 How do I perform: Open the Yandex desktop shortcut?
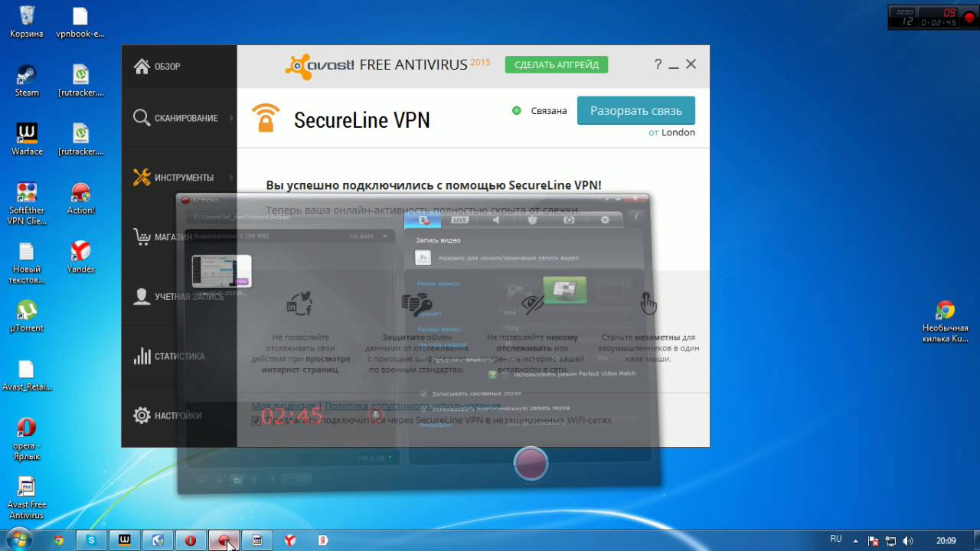pos(80,256)
